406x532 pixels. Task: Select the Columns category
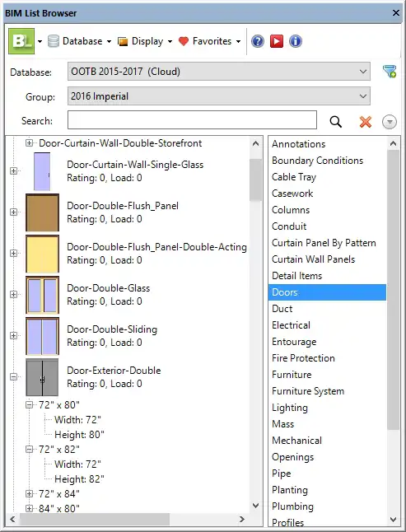[327, 210]
